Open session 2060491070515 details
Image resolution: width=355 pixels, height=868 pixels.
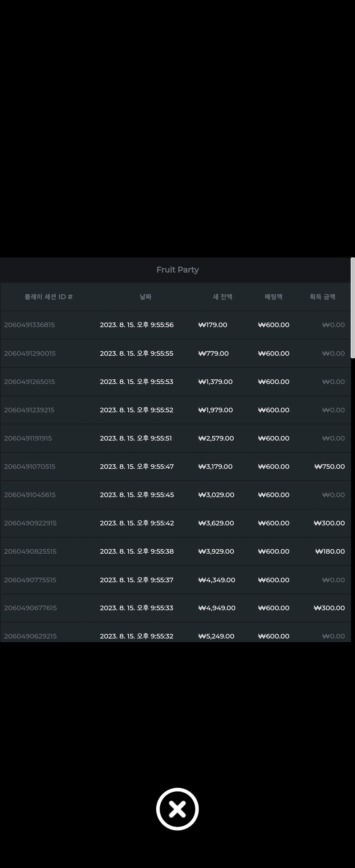pyautogui.click(x=30, y=467)
